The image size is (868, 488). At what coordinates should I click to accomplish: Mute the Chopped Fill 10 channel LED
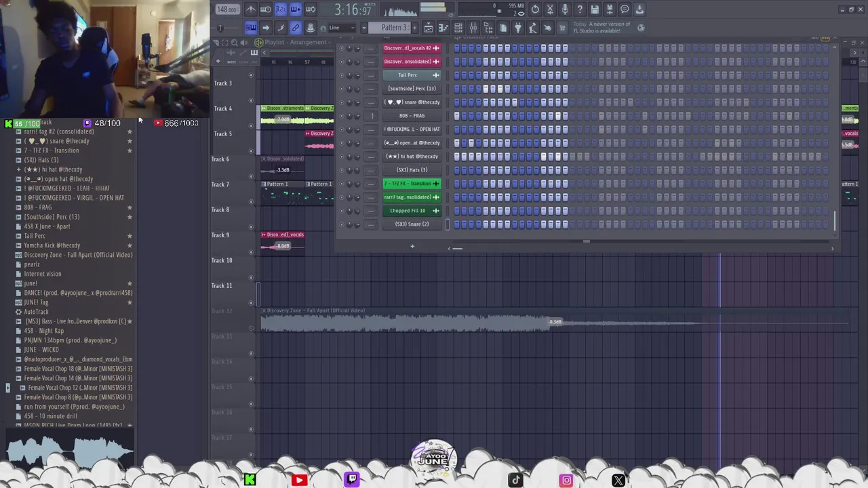click(x=342, y=211)
